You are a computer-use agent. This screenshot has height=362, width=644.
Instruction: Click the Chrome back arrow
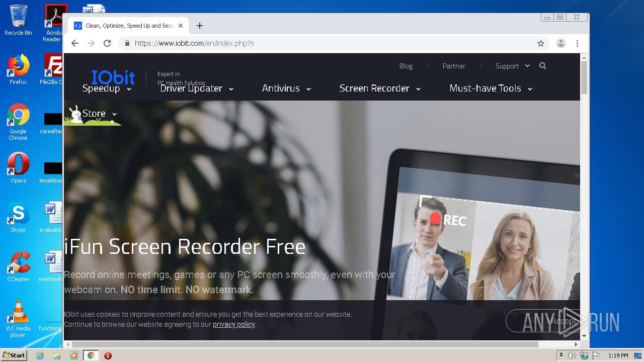coord(75,43)
